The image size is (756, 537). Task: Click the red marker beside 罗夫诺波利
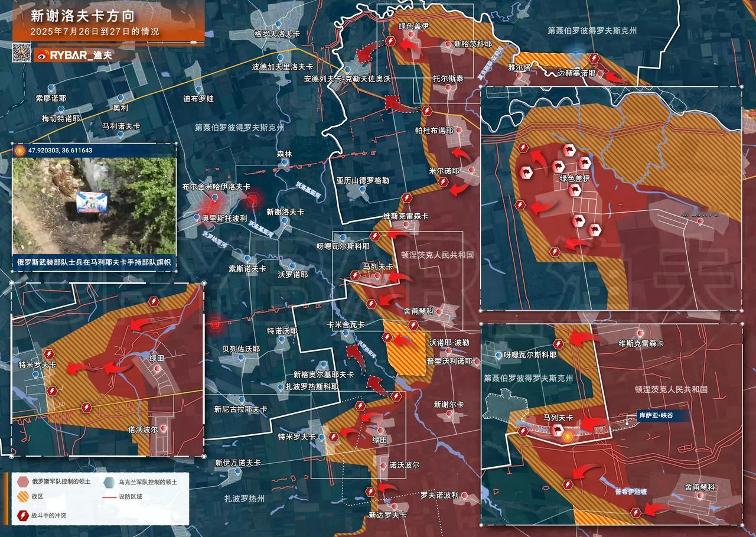464,496
